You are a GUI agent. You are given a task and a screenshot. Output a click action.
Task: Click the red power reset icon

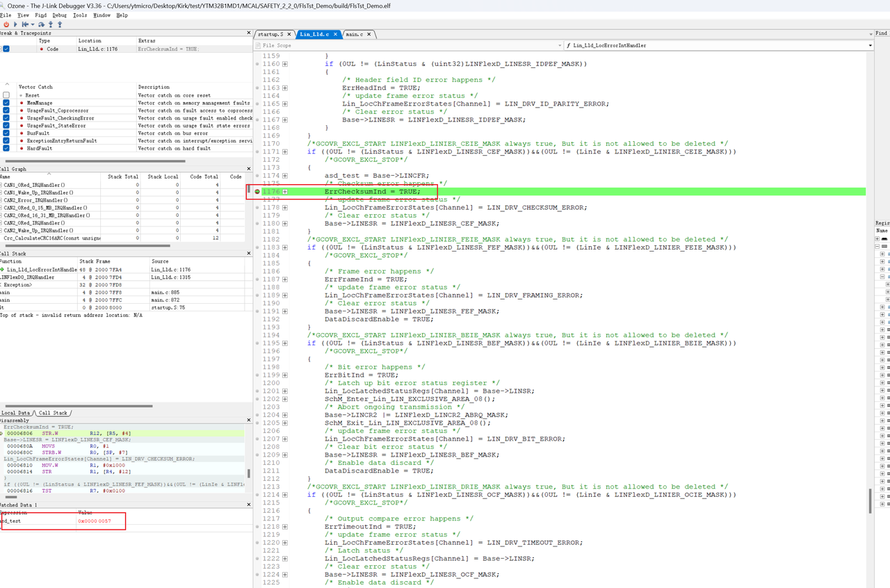pyautogui.click(x=6, y=24)
